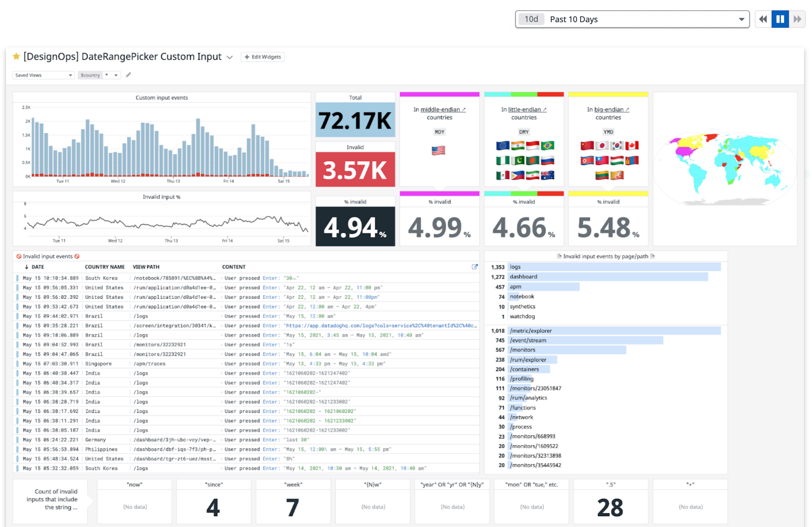Pause live data with the pause icon
The image size is (812, 527).
(x=780, y=19)
